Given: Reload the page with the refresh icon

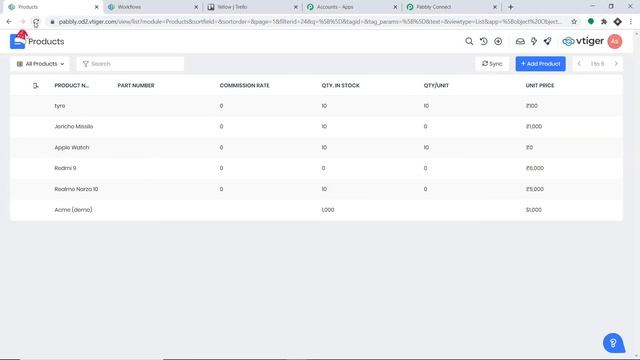Looking at the screenshot, I should [36, 22].
